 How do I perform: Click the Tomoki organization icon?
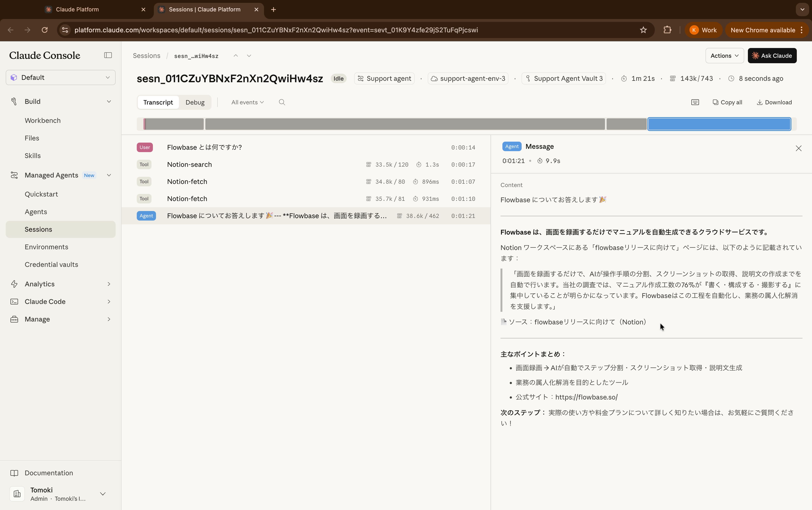point(17,494)
